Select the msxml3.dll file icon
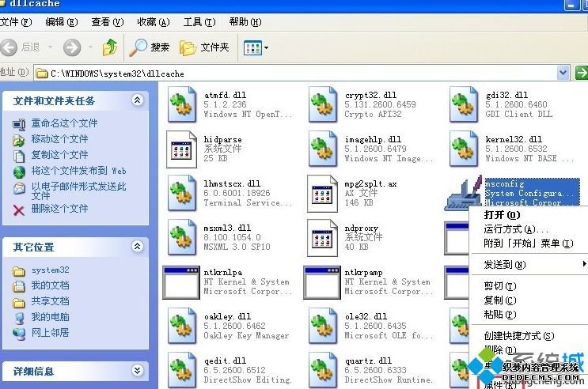This screenshot has height=389, width=588. coord(182,237)
